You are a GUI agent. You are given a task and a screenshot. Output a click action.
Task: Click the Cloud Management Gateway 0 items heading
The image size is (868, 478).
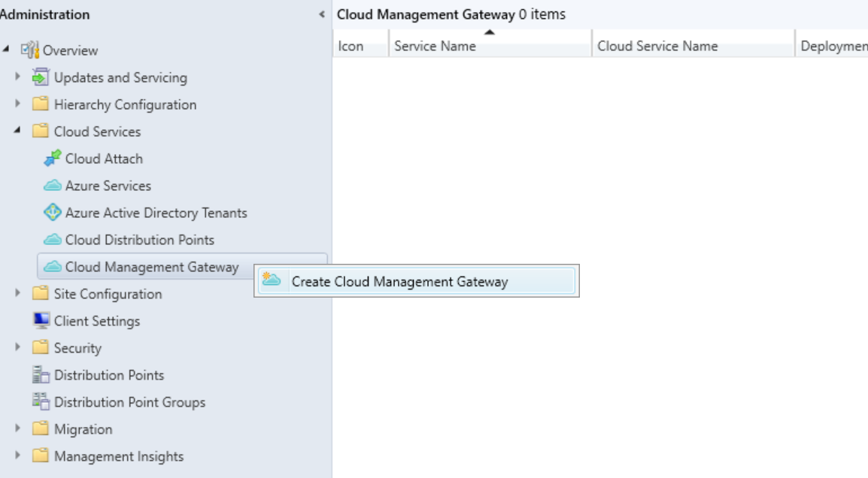click(x=451, y=14)
